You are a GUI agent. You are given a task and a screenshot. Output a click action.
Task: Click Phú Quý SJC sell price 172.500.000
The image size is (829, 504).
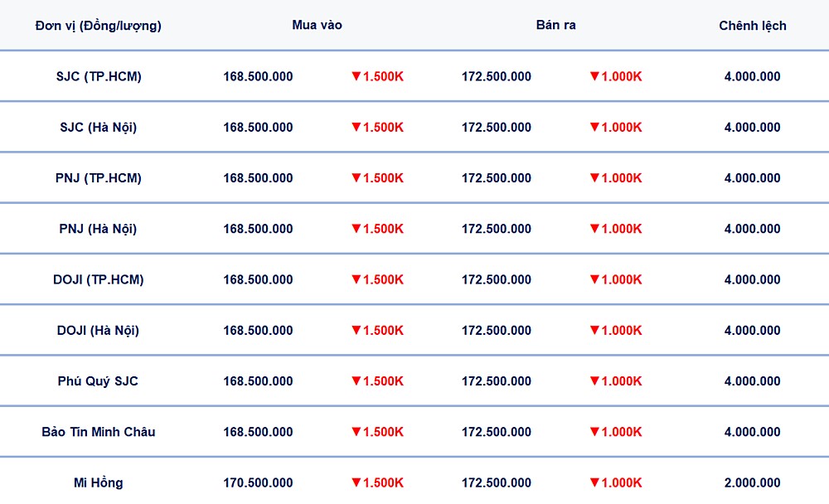[496, 380]
